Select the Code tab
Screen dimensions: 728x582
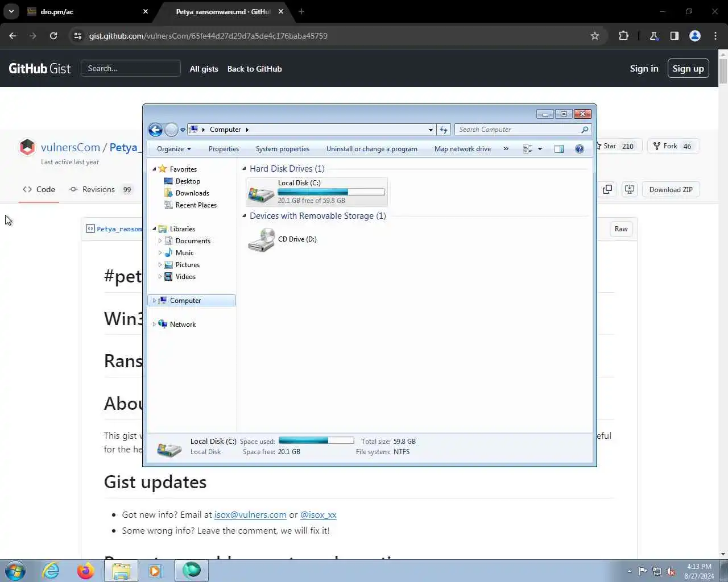pos(39,189)
